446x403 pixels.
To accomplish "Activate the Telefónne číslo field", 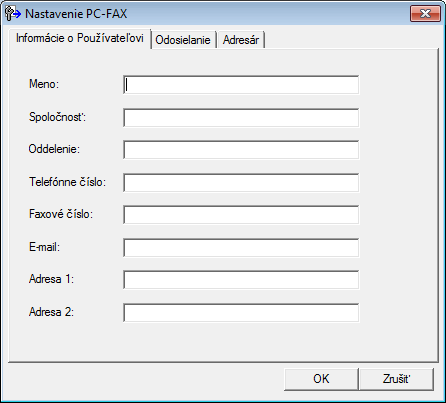I will (x=241, y=182).
